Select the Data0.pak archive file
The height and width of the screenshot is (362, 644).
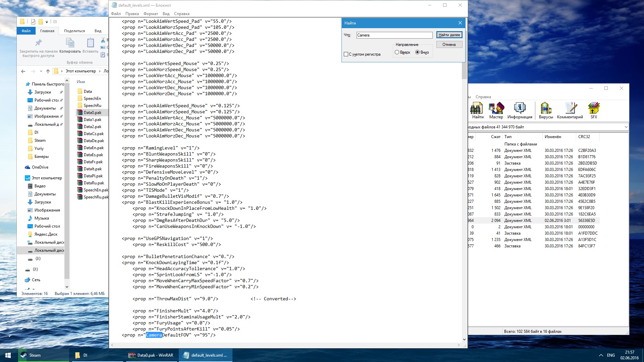point(92,113)
